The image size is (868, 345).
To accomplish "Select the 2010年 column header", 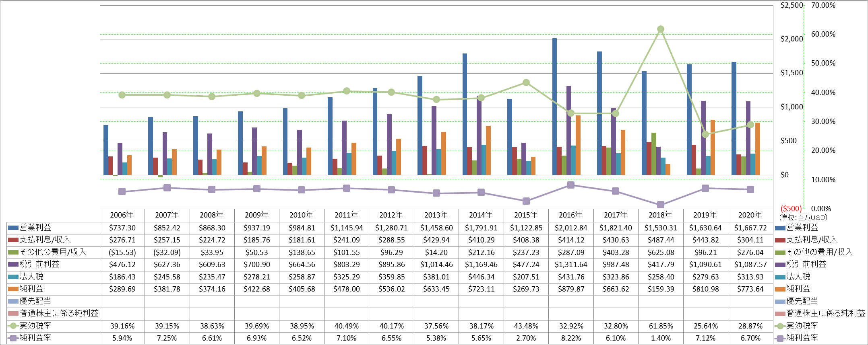I will tap(302, 215).
